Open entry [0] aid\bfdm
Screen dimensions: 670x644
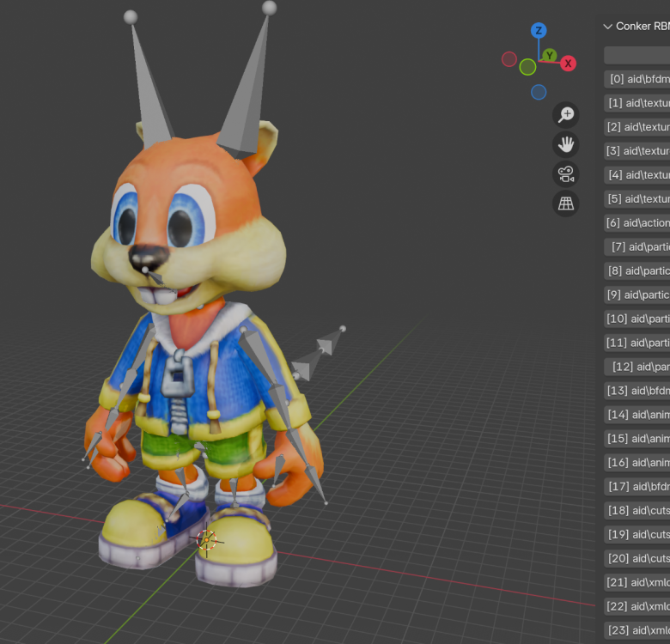(x=636, y=79)
